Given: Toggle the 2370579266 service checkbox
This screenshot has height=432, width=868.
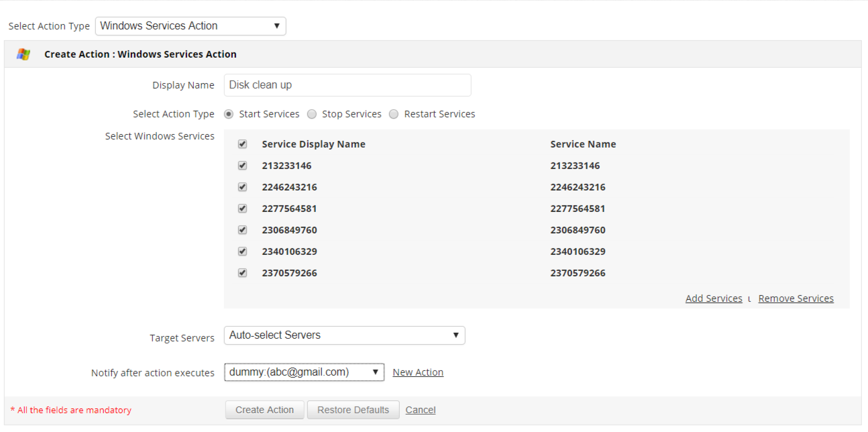Looking at the screenshot, I should point(243,273).
